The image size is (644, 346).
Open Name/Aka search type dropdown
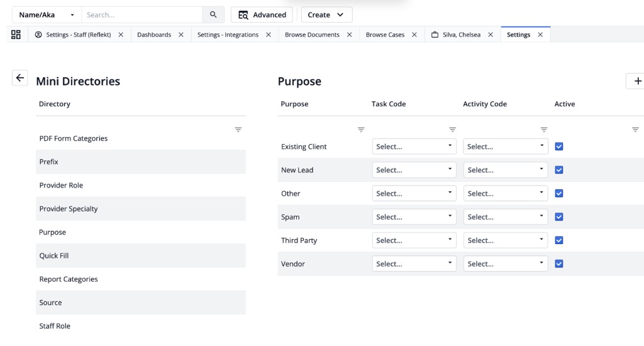47,15
